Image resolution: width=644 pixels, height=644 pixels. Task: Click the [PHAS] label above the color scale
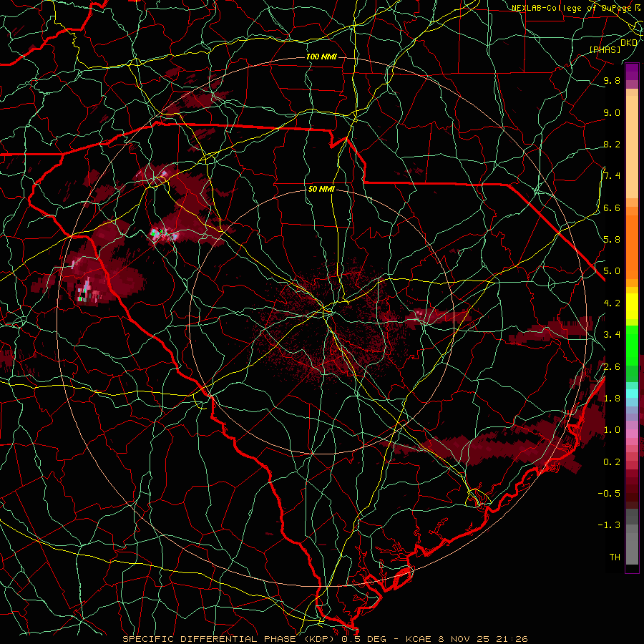point(605,49)
